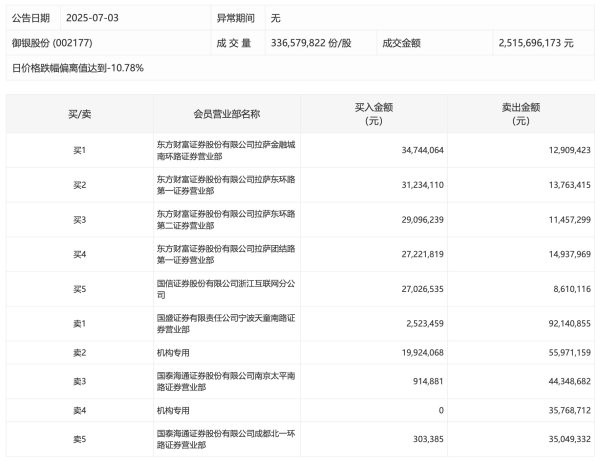Click buy amount 19,924,068

click(422, 353)
